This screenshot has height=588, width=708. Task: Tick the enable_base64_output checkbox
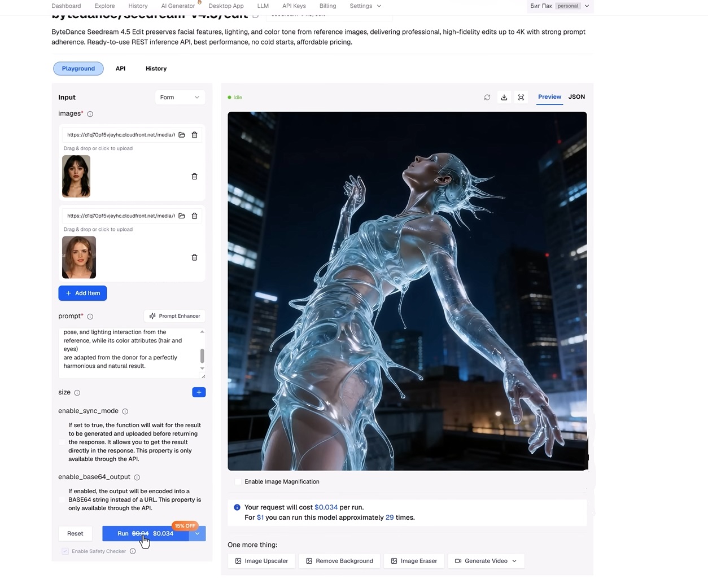(62, 500)
